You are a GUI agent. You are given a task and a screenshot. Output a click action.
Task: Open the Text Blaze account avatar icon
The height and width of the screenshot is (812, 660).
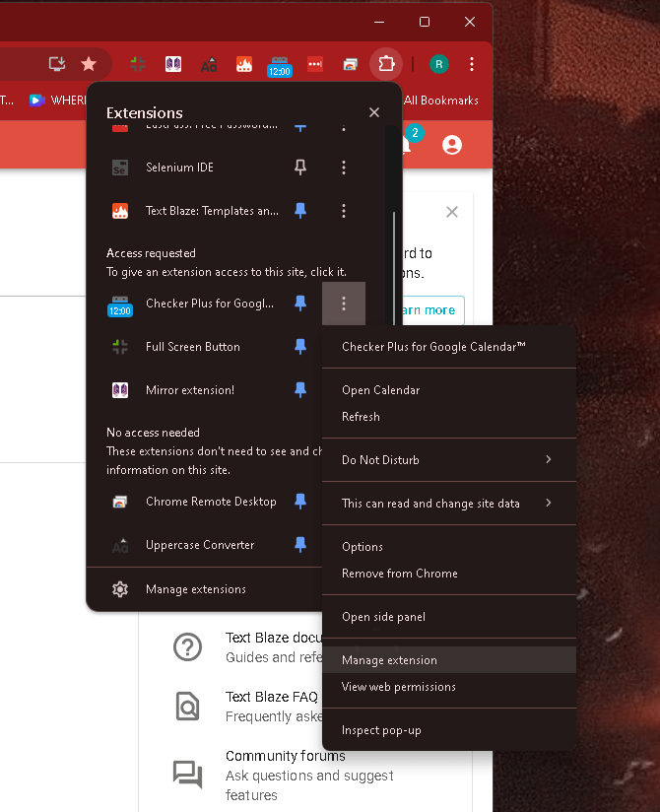pyautogui.click(x=452, y=145)
